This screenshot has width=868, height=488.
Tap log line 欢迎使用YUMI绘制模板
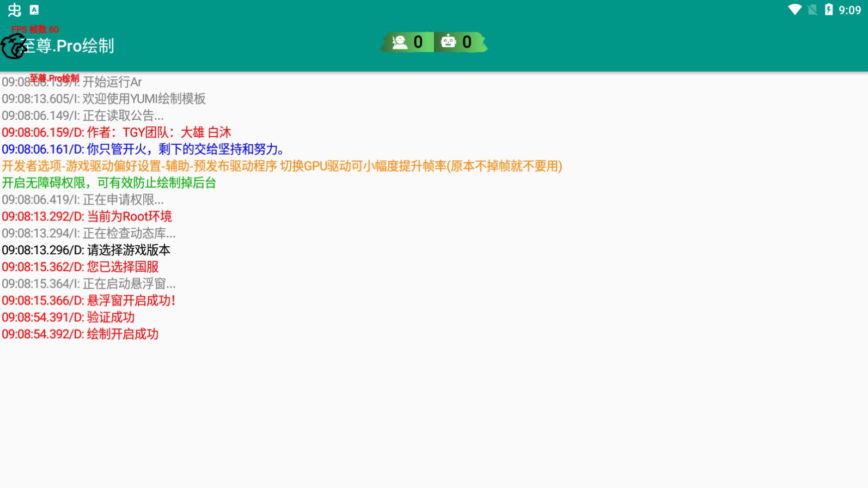point(103,99)
